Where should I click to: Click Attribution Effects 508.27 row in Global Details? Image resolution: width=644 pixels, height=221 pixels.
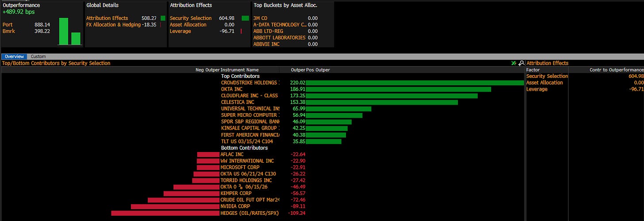[125, 18]
